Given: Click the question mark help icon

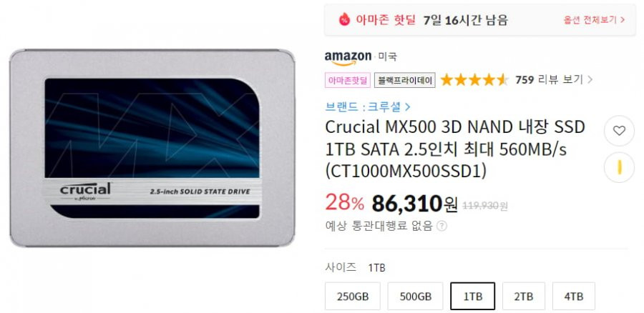Looking at the screenshot, I should pos(441,226).
